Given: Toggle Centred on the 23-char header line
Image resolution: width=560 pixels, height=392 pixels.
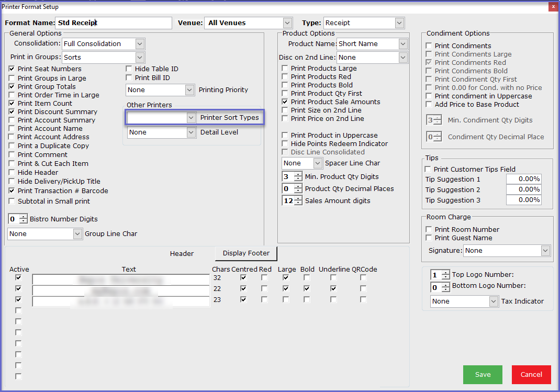Looking at the screenshot, I should (x=243, y=299).
